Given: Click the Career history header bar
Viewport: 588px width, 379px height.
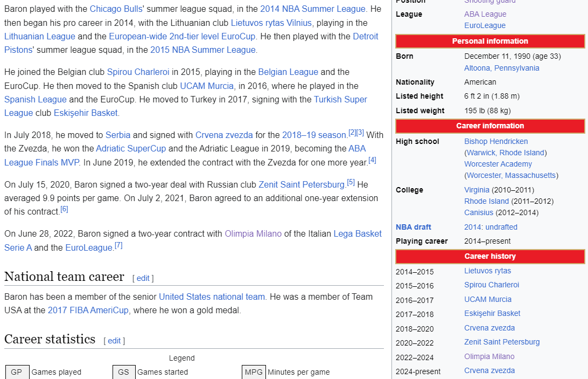Looking at the screenshot, I should (490, 256).
